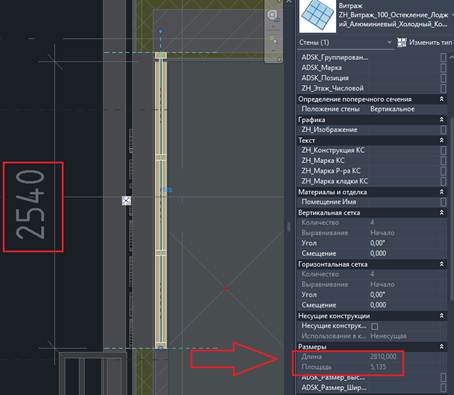Collapse the Вертикальная сетка section
The image size is (454, 395).
click(x=442, y=212)
